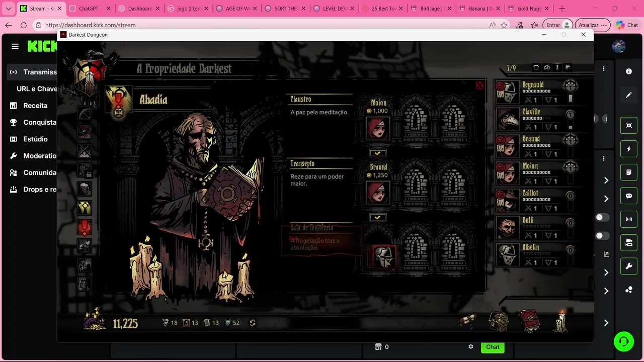Open Moderation in Kick sidebar
The height and width of the screenshot is (362, 644).
(33, 156)
